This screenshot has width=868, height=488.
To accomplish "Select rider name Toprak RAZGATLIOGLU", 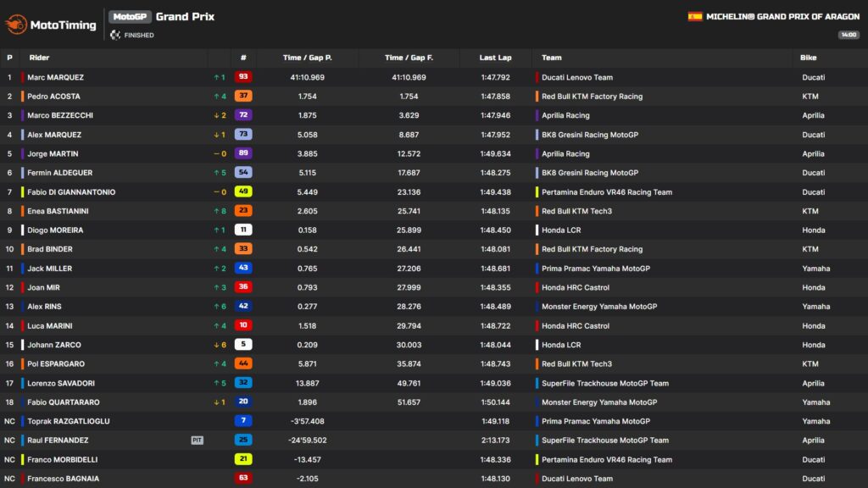I will (x=69, y=421).
